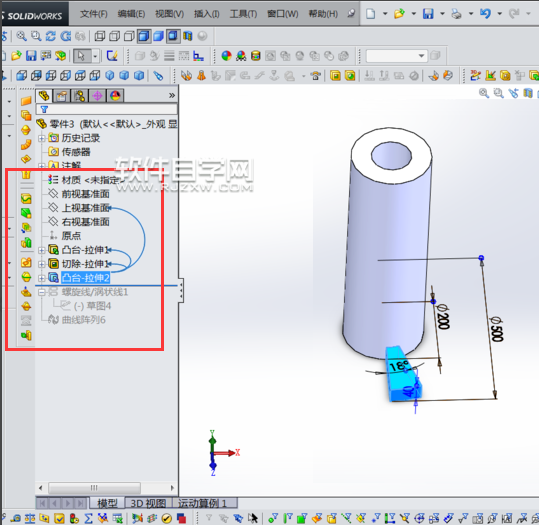The height and width of the screenshot is (525, 539).
Task: Toggle Shadows in shaded mode icon
Action: pos(173,36)
